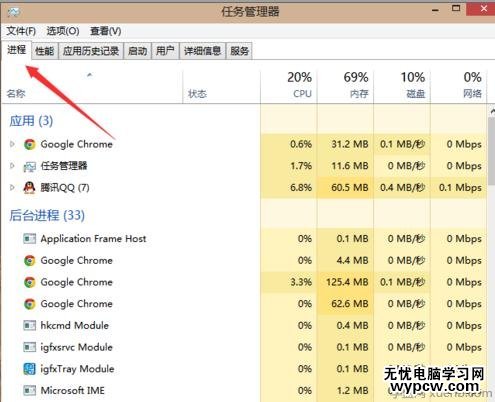
Task: Click the sort arrow above 名称 column
Action: coord(89,75)
